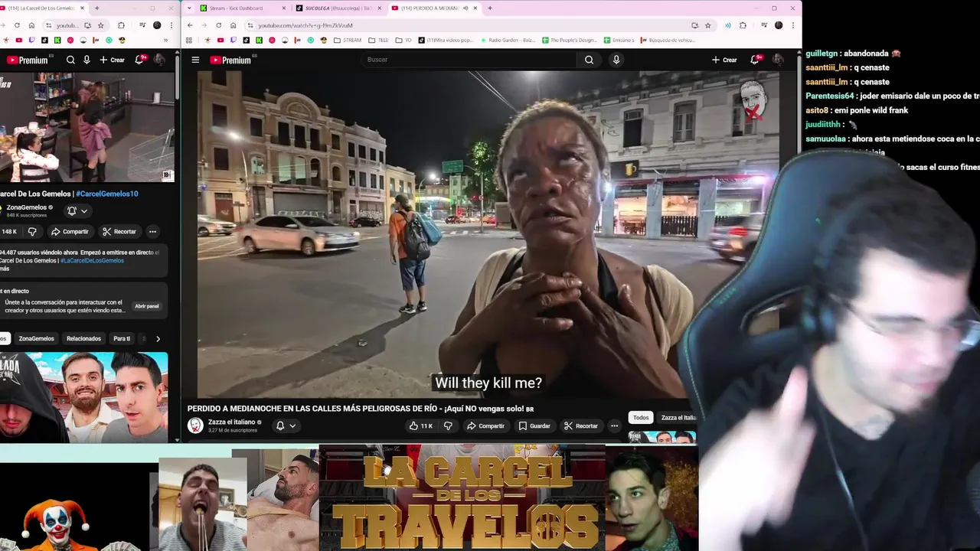Viewport: 980px width, 551px height.
Task: Open The People's Design bookmark
Action: click(x=569, y=40)
